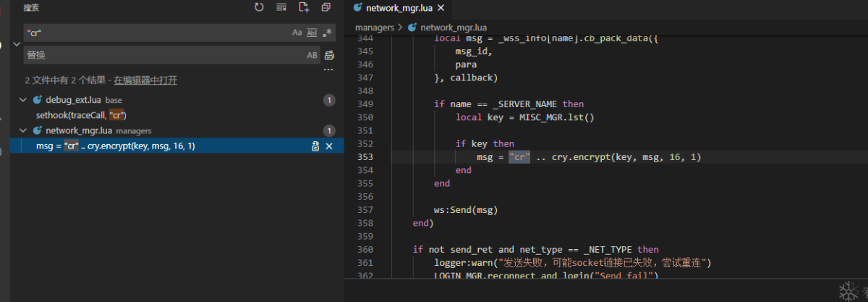Image resolution: width=868 pixels, height=302 pixels.
Task: Open results in editor link
Action: (145, 80)
